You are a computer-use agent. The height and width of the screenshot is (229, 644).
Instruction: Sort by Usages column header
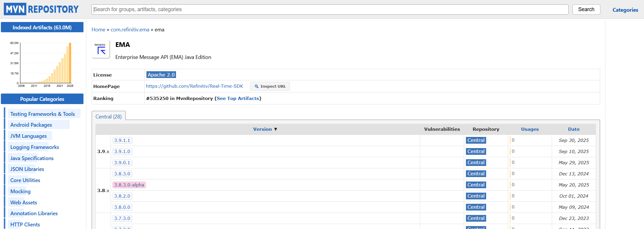point(530,129)
